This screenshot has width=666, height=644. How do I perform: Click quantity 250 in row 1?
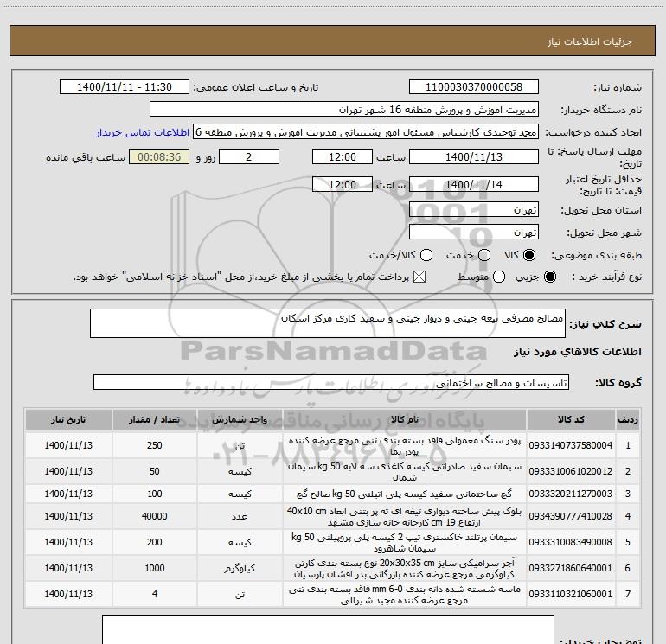[x=155, y=445]
